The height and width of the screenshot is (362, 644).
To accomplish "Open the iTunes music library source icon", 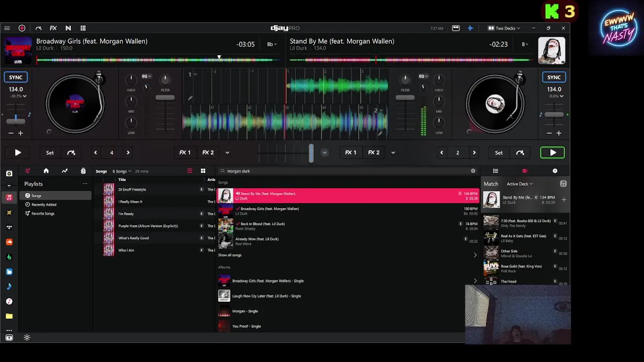I will [x=9, y=301].
